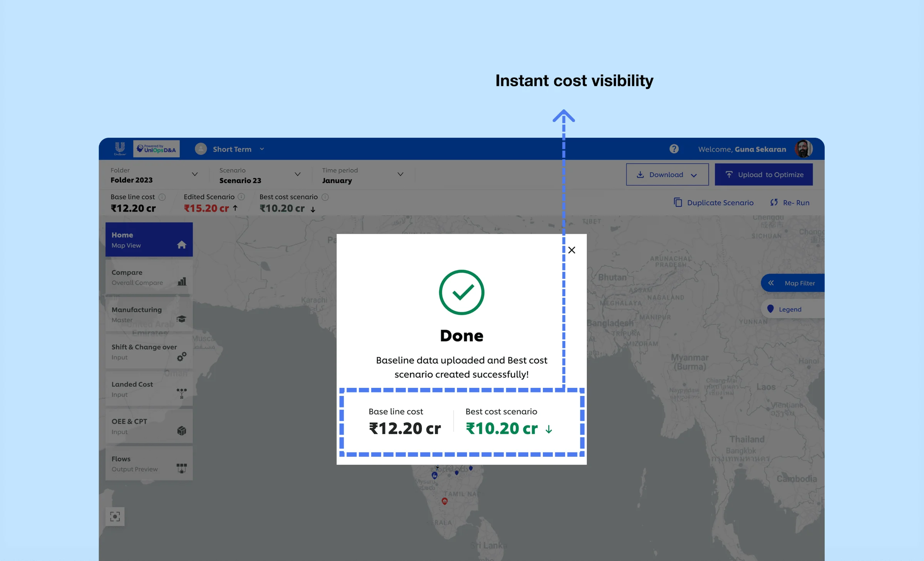Close the Done dialog with X
The image size is (924, 561).
point(572,250)
